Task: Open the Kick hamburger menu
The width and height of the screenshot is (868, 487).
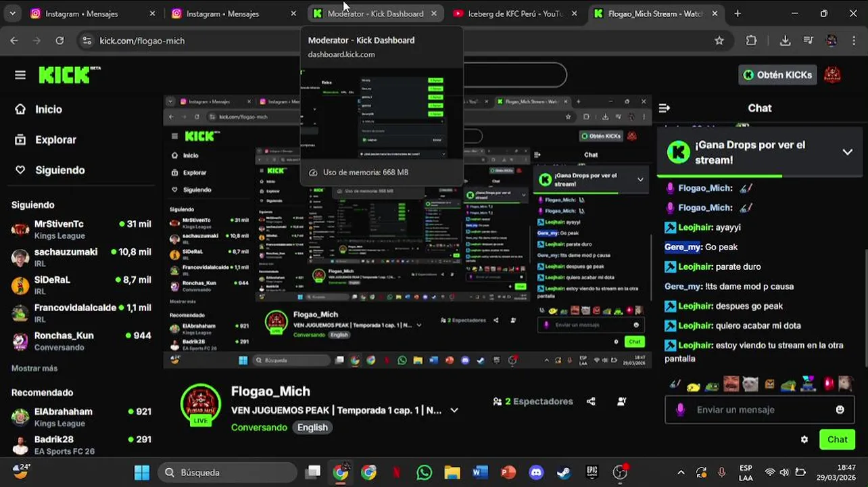Action: click(20, 75)
